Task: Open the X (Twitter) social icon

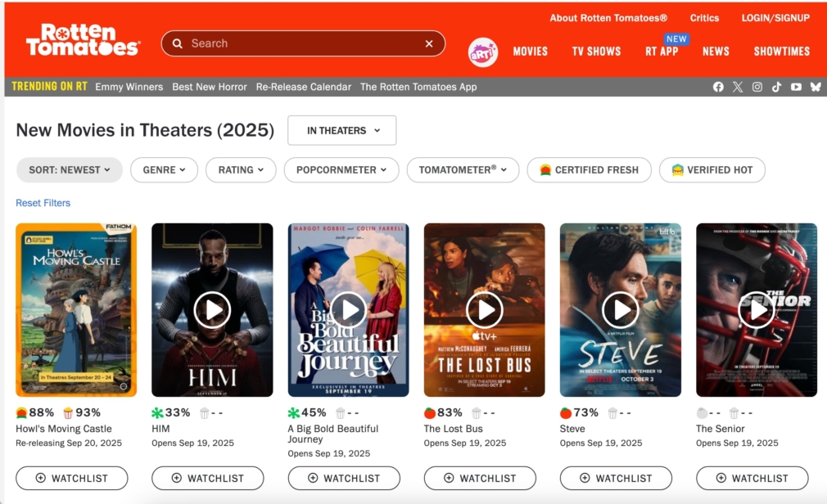Action: tap(738, 87)
